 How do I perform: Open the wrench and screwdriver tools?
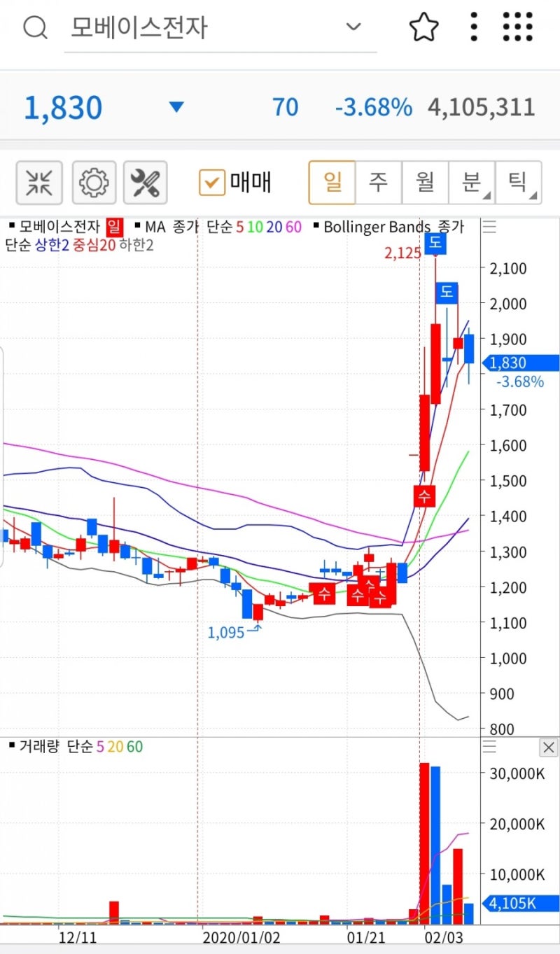tap(146, 183)
